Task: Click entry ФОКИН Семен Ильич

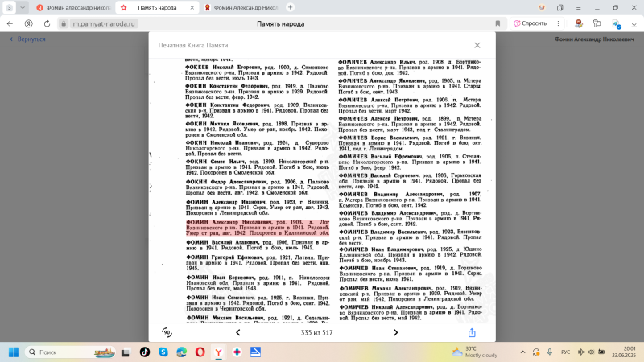Action: 257,167
